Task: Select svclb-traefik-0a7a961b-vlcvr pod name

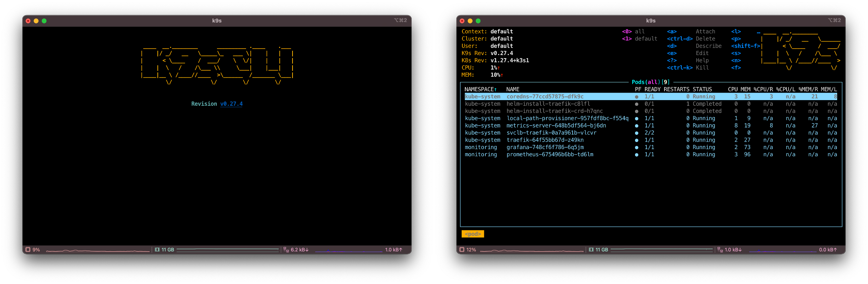Action: point(551,133)
